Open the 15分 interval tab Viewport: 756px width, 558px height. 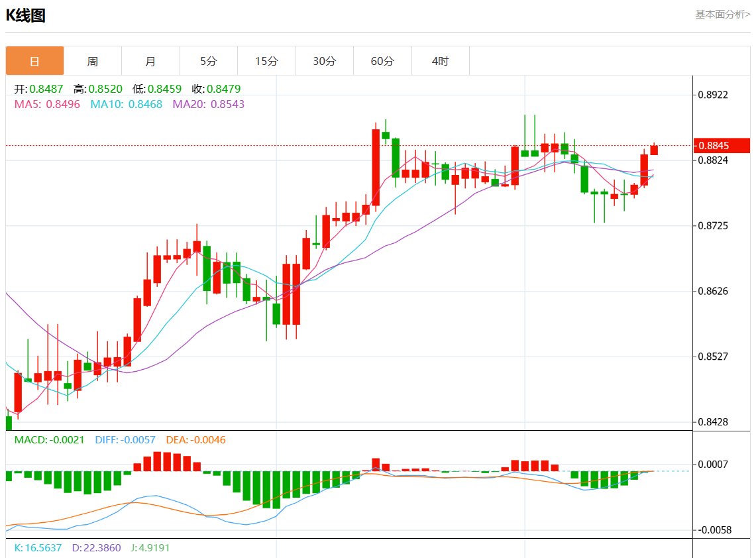click(x=266, y=61)
